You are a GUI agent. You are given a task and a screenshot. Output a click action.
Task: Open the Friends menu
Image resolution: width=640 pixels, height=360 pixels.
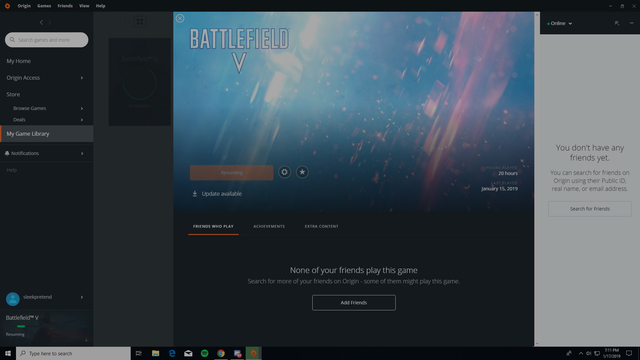(x=65, y=6)
